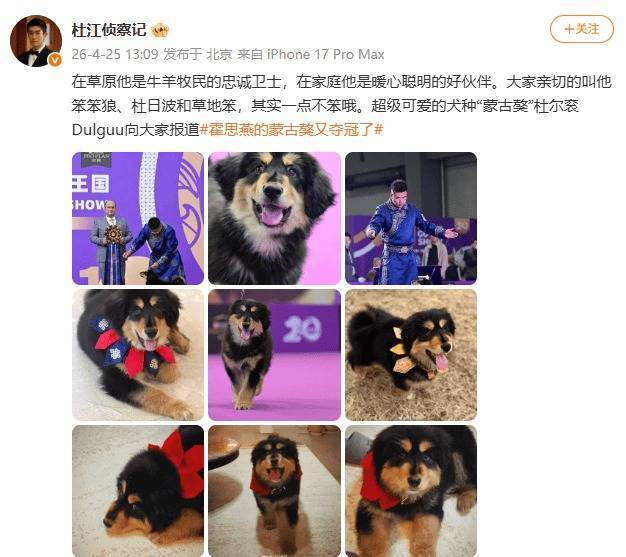This screenshot has height=557, width=626.
Task: Click the orange verified V badge
Action: click(55, 60)
